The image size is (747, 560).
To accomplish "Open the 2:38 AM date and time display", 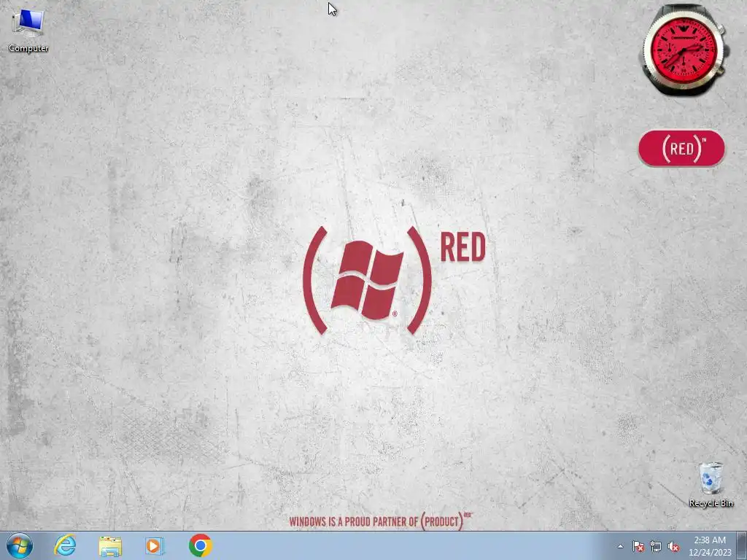I will point(709,546).
